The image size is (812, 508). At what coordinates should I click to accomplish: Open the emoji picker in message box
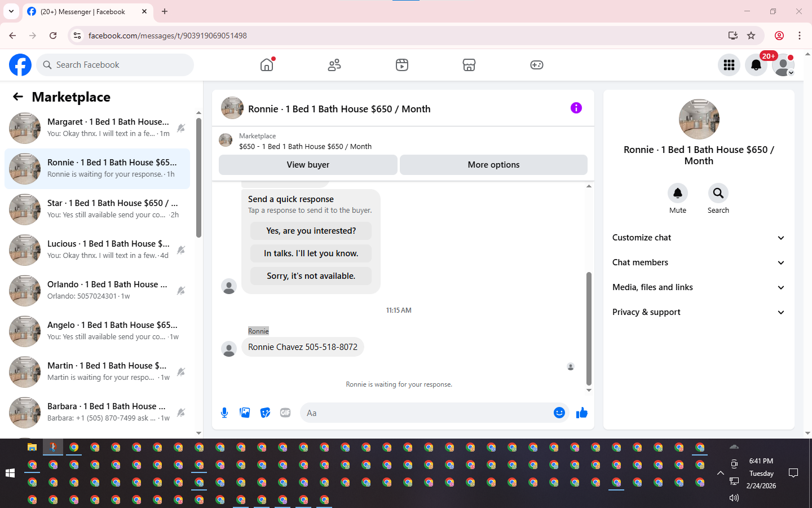tap(559, 413)
